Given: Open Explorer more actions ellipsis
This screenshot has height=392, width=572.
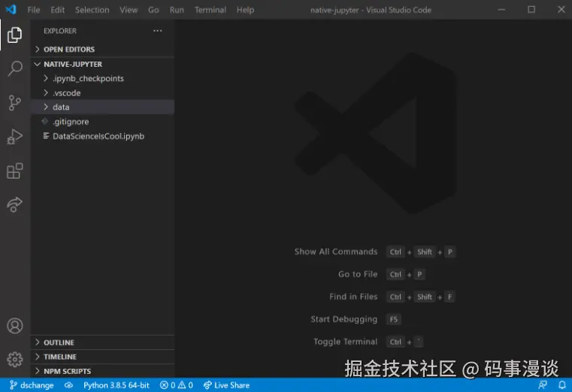Looking at the screenshot, I should click(x=158, y=31).
